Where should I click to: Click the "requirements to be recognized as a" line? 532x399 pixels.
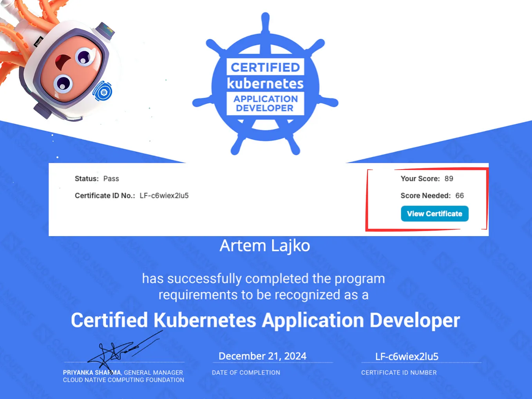[x=264, y=294]
